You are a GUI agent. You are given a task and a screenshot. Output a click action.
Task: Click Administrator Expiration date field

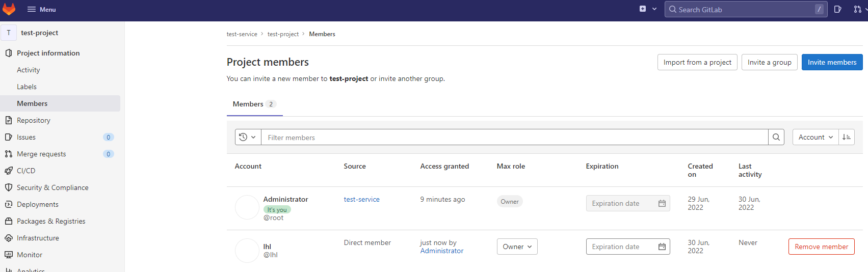click(x=628, y=203)
